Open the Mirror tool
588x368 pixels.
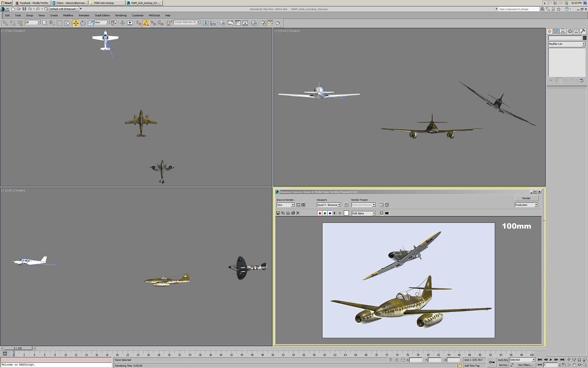click(x=205, y=23)
